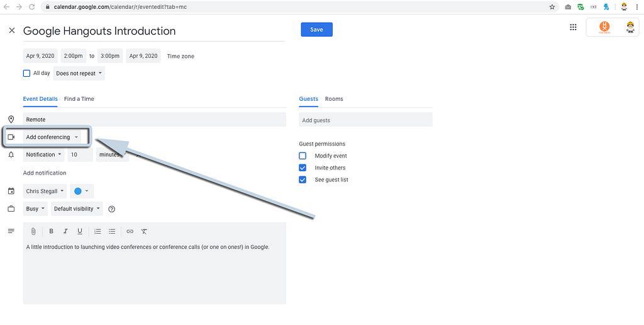Attach a file with paperclip icon
This screenshot has width=644, height=325.
click(x=33, y=231)
